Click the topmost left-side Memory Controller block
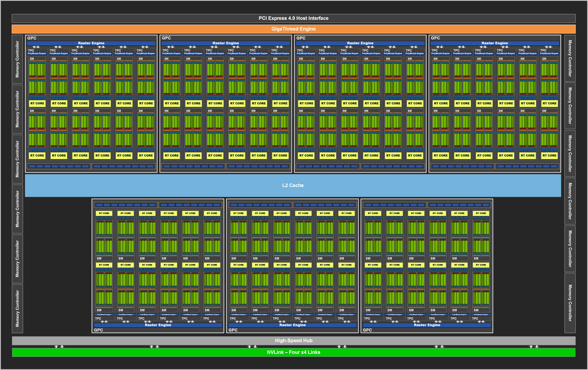588x370 pixels. (17, 59)
